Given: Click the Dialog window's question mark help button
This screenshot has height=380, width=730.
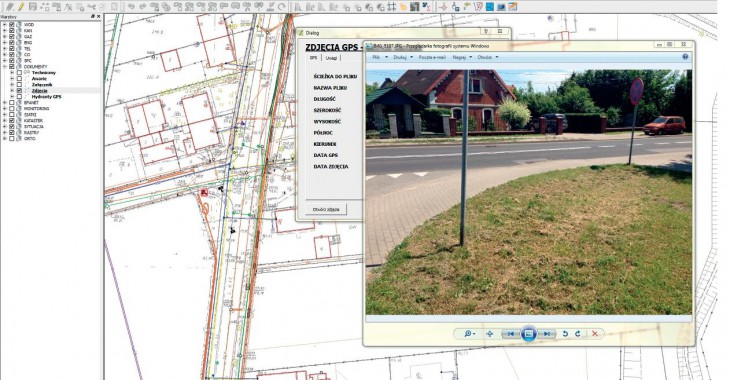Looking at the screenshot, I should pyautogui.click(x=486, y=32).
